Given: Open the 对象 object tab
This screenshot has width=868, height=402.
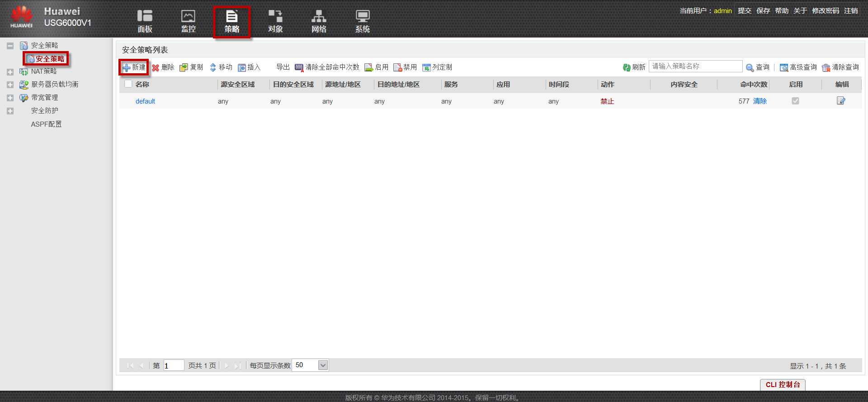Looking at the screenshot, I should (x=275, y=21).
